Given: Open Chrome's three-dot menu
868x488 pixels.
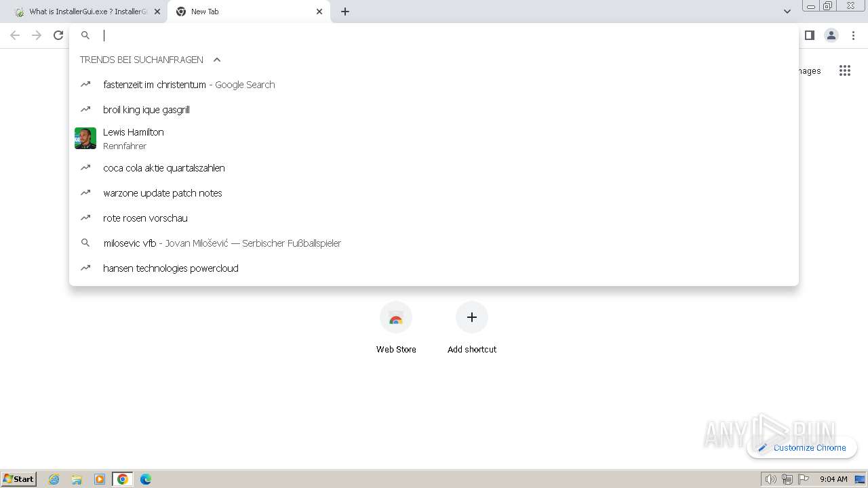Looking at the screenshot, I should [x=853, y=35].
